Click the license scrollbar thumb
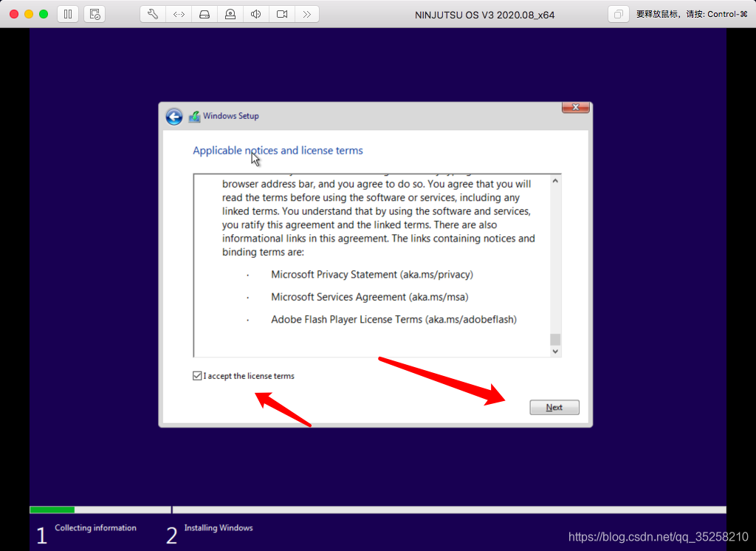Image resolution: width=756 pixels, height=551 pixels. 555,339
